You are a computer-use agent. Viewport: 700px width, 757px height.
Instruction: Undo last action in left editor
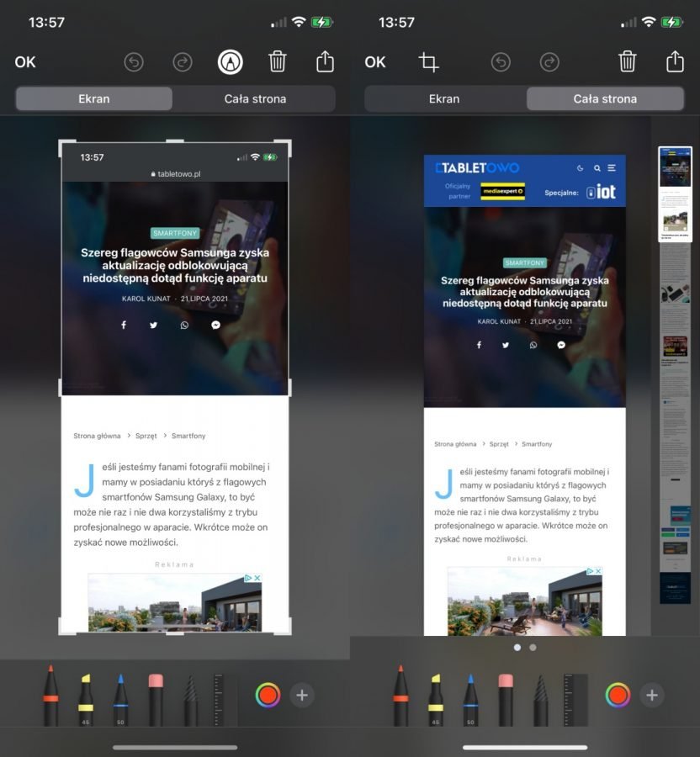point(134,62)
